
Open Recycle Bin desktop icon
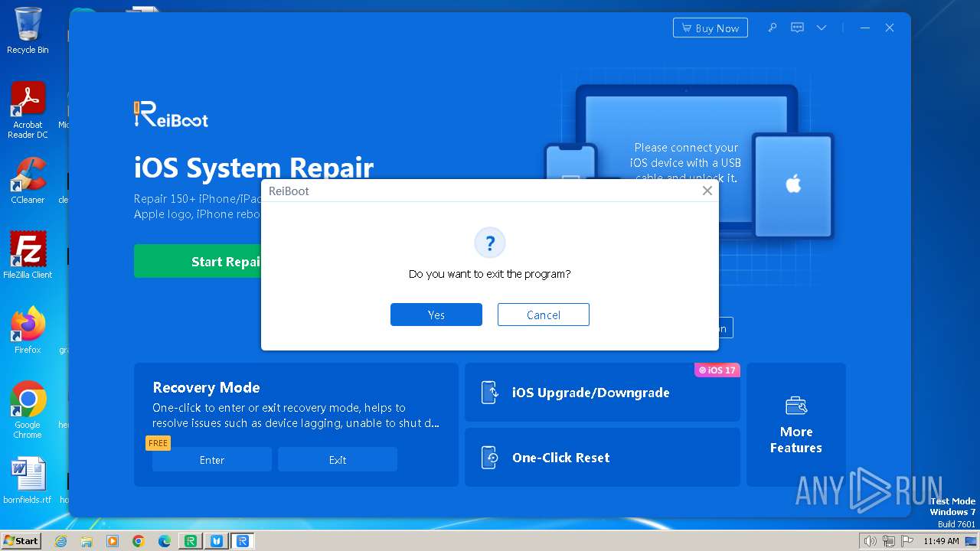click(x=28, y=31)
